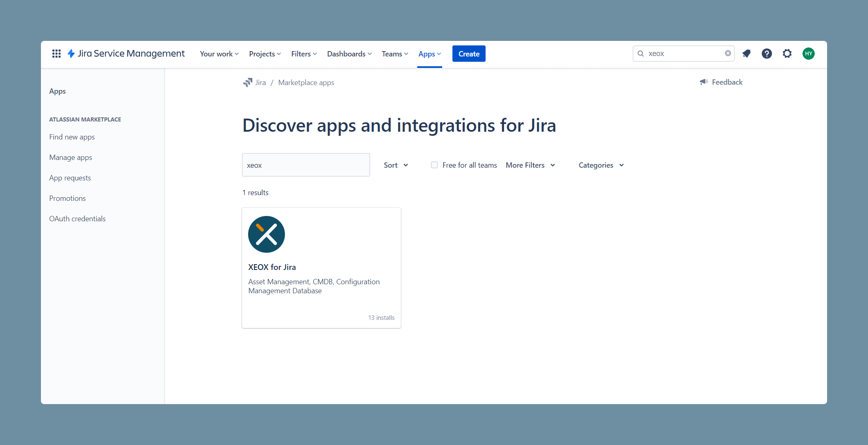Enable the Free for all teams checkbox

[434, 165]
